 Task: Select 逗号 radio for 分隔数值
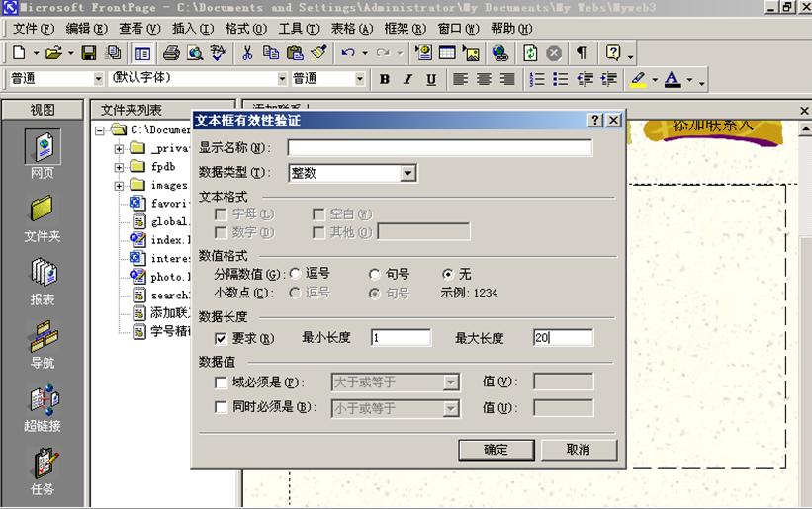click(x=295, y=273)
